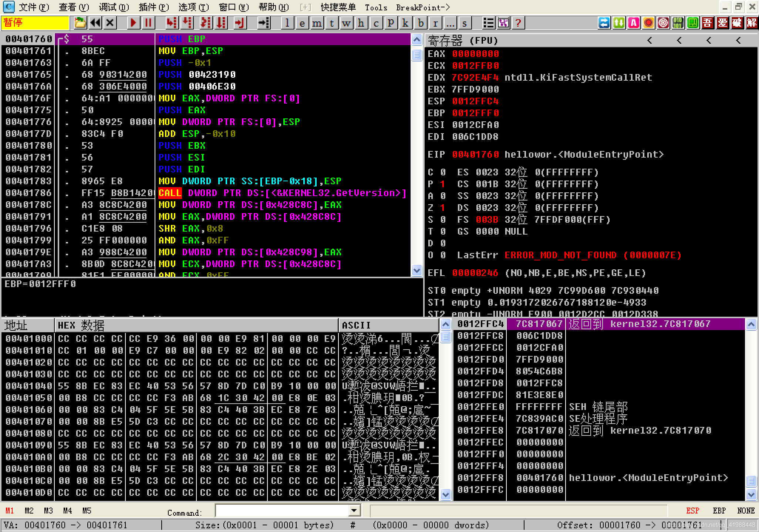
Task: Restart program with the rewind icon
Action: pos(95,23)
